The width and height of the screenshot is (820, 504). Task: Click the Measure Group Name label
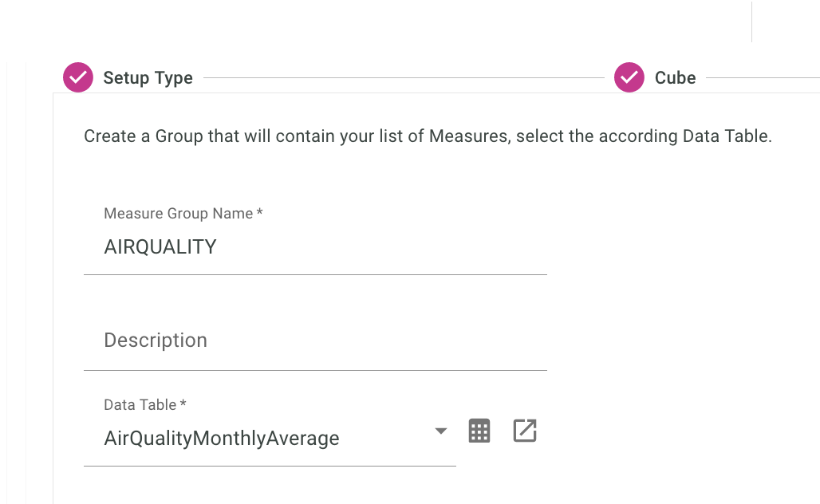(178, 214)
